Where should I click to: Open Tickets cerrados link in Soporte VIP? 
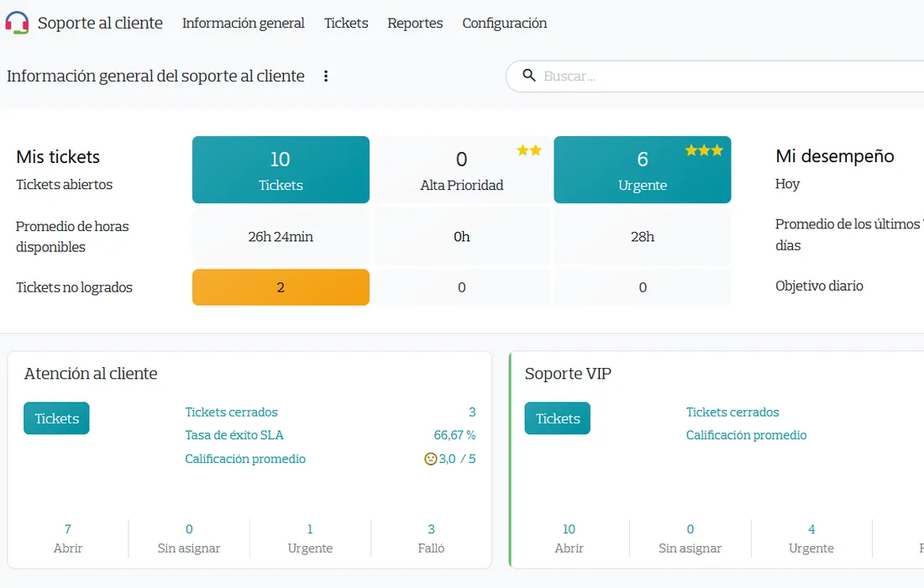732,412
